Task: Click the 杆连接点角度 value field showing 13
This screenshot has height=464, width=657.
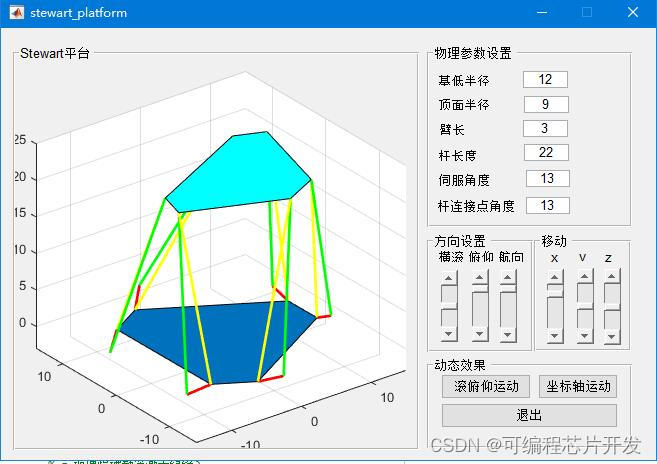Action: (x=548, y=206)
